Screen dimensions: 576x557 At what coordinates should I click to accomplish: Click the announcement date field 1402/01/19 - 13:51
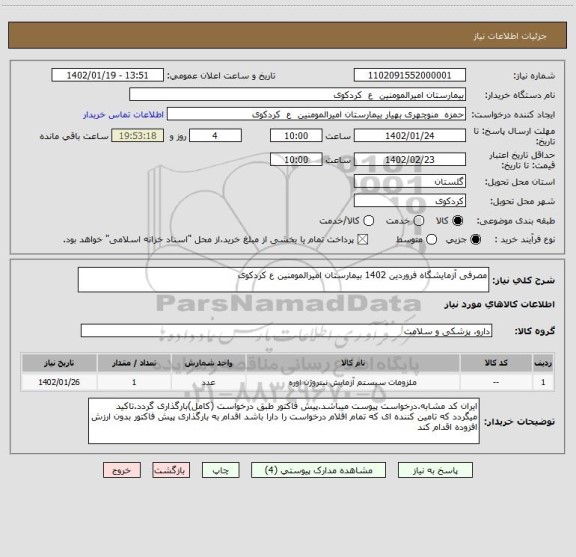[108, 75]
